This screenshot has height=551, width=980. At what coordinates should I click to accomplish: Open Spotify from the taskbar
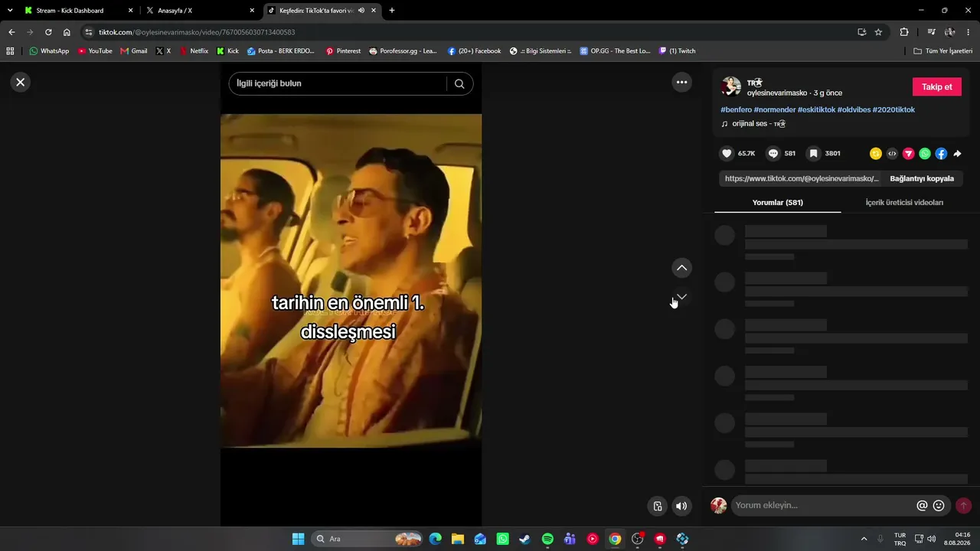tap(547, 539)
